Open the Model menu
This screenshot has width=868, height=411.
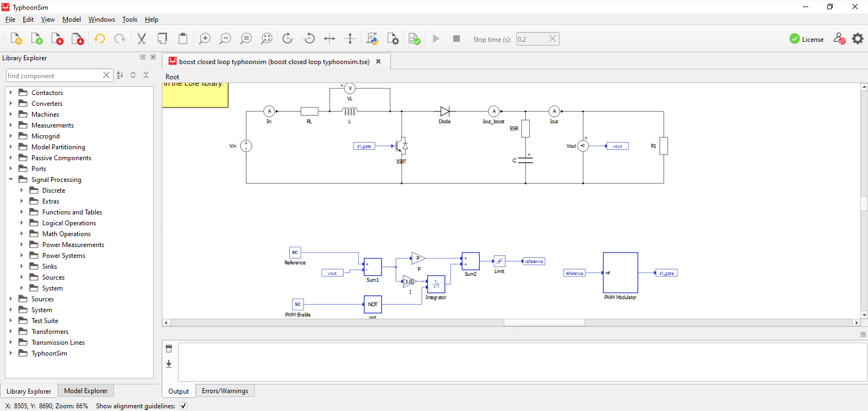point(71,20)
